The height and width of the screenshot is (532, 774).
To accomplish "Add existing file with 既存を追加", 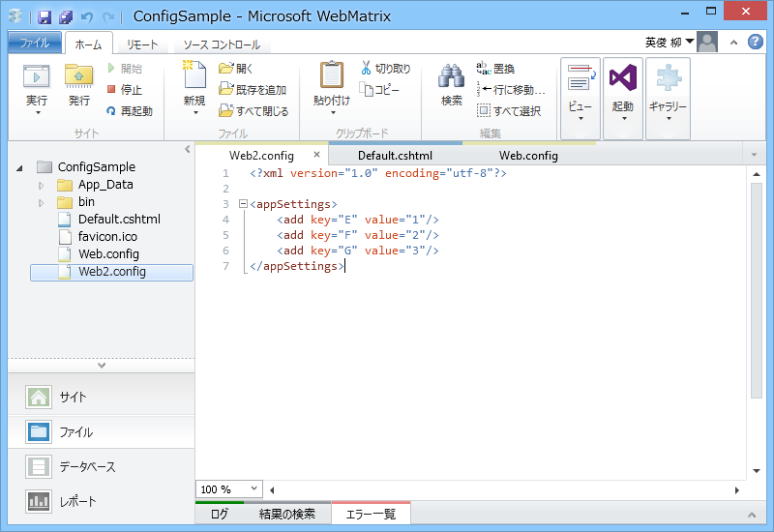I will pyautogui.click(x=253, y=89).
